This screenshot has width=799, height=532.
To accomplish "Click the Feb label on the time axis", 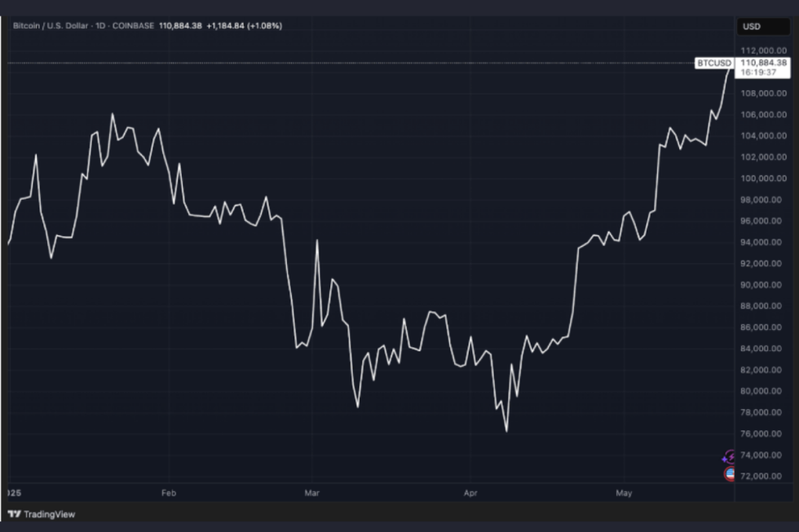I will pyautogui.click(x=169, y=493).
